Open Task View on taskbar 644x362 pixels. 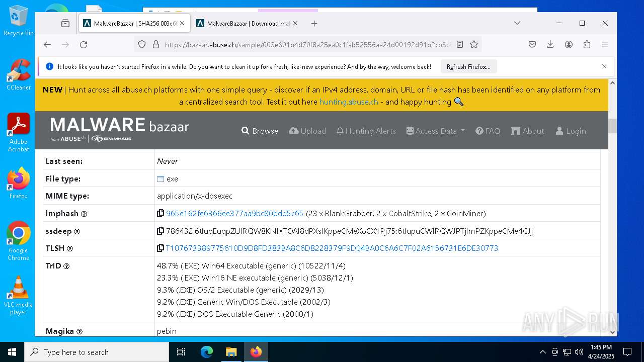(181, 352)
